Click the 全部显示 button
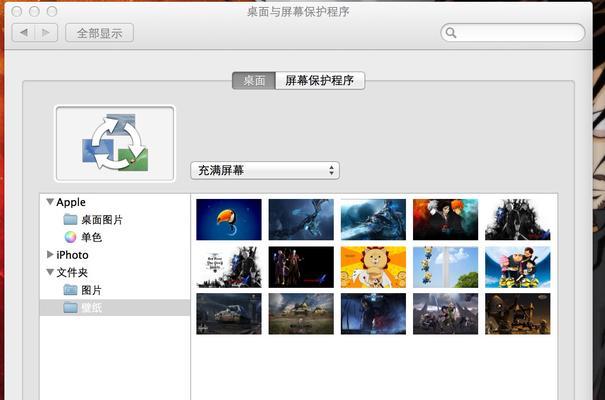This screenshot has height=400, width=605. [100, 33]
